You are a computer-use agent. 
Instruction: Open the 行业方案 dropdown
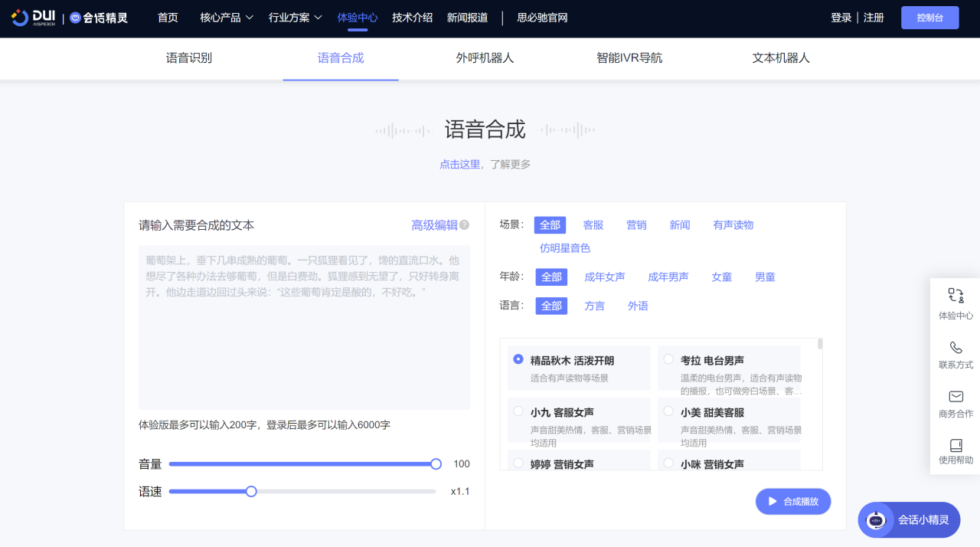coord(295,17)
